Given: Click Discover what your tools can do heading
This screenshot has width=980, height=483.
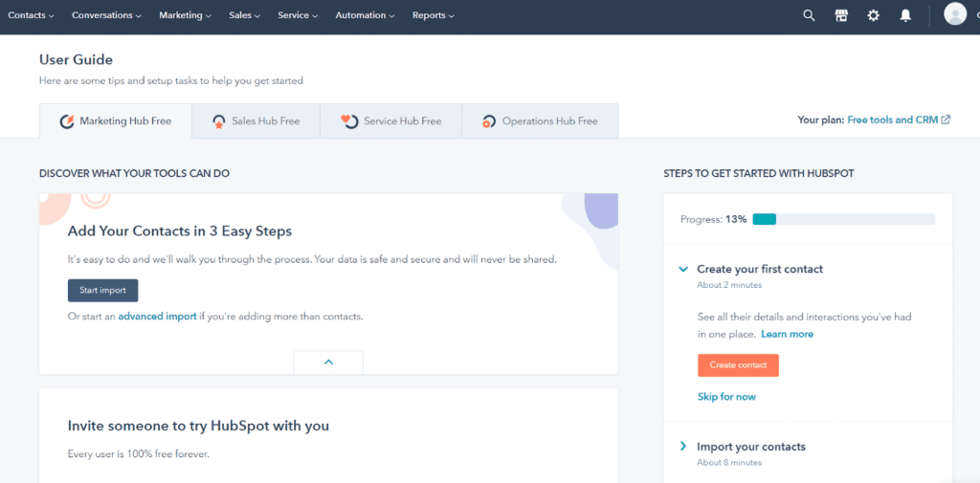Looking at the screenshot, I should pyautogui.click(x=134, y=174).
